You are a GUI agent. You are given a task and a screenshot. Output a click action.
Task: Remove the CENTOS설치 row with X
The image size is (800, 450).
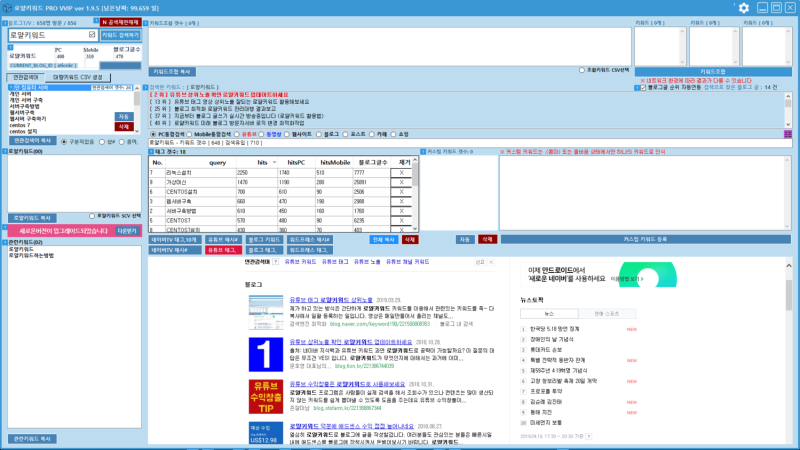401,192
